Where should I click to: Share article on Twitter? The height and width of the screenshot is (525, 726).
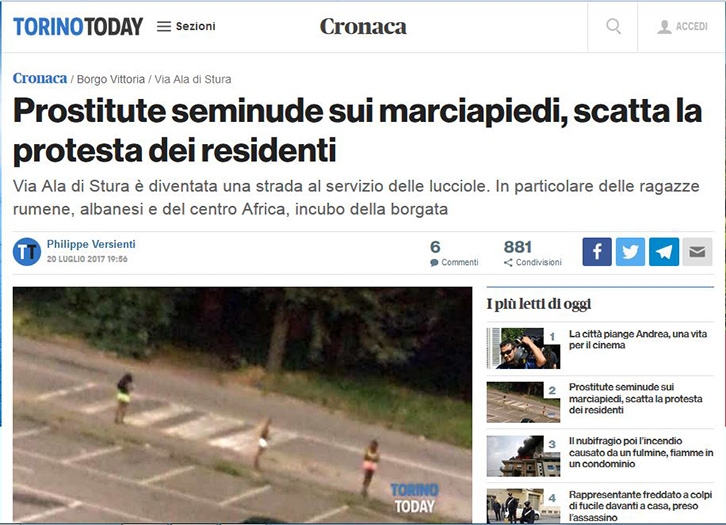(630, 252)
